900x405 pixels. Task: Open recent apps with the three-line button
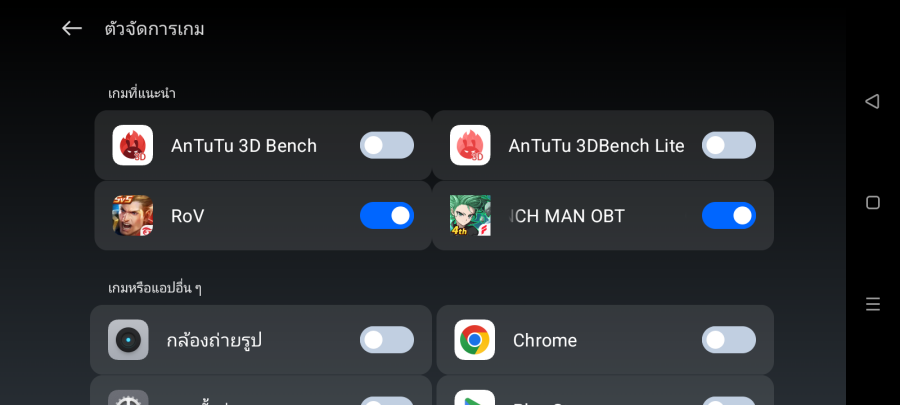pos(872,304)
